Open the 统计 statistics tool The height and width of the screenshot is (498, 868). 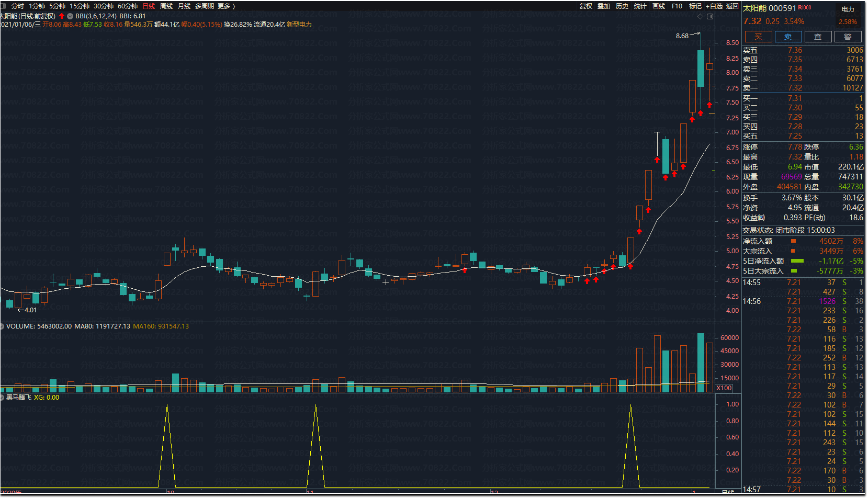point(640,6)
